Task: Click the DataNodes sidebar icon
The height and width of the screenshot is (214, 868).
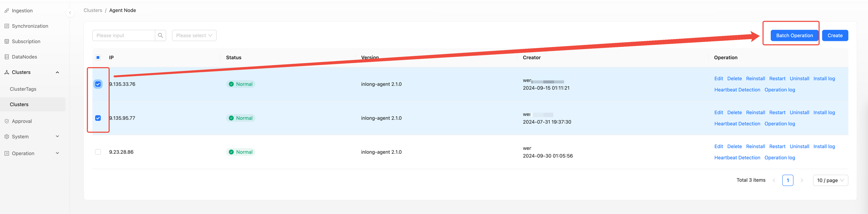Action: pyautogui.click(x=7, y=57)
